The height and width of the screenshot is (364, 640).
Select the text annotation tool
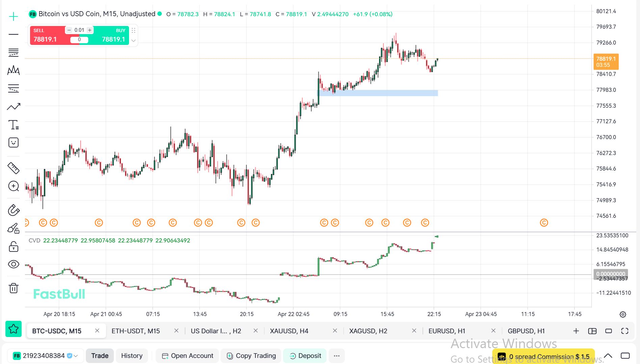14,125
